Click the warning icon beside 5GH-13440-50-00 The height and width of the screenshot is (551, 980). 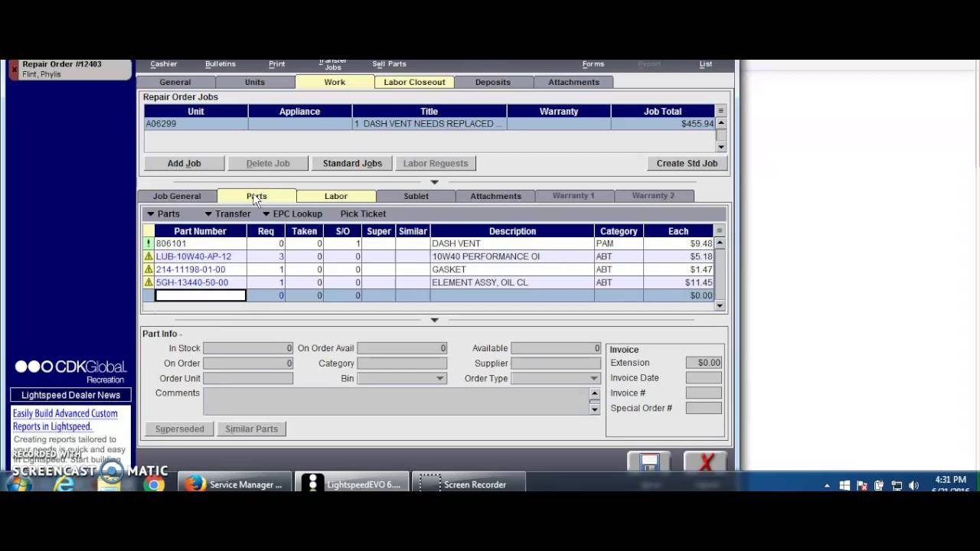[x=149, y=282]
